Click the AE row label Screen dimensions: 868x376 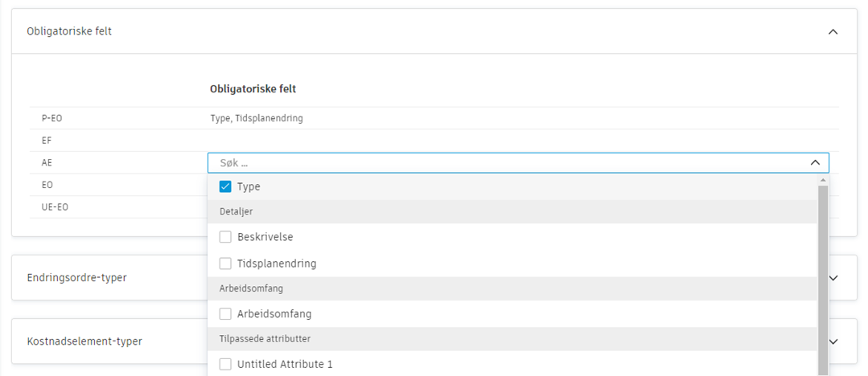(47, 163)
